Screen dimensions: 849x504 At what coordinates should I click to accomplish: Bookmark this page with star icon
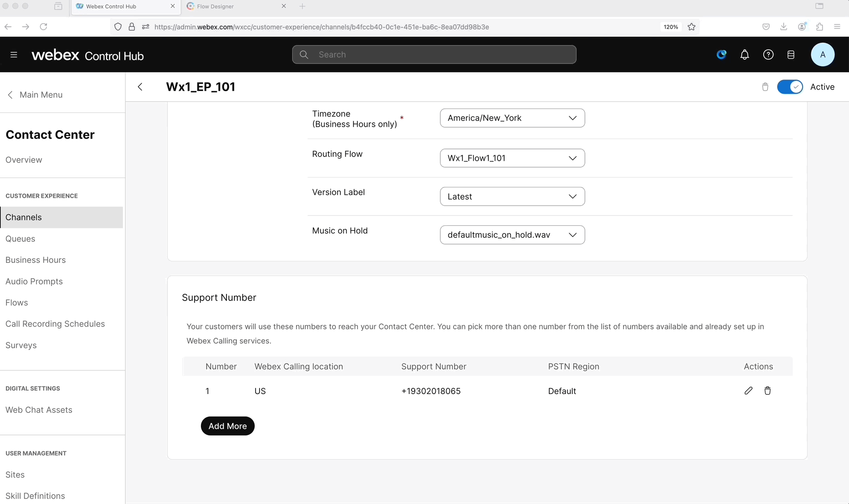click(x=692, y=27)
